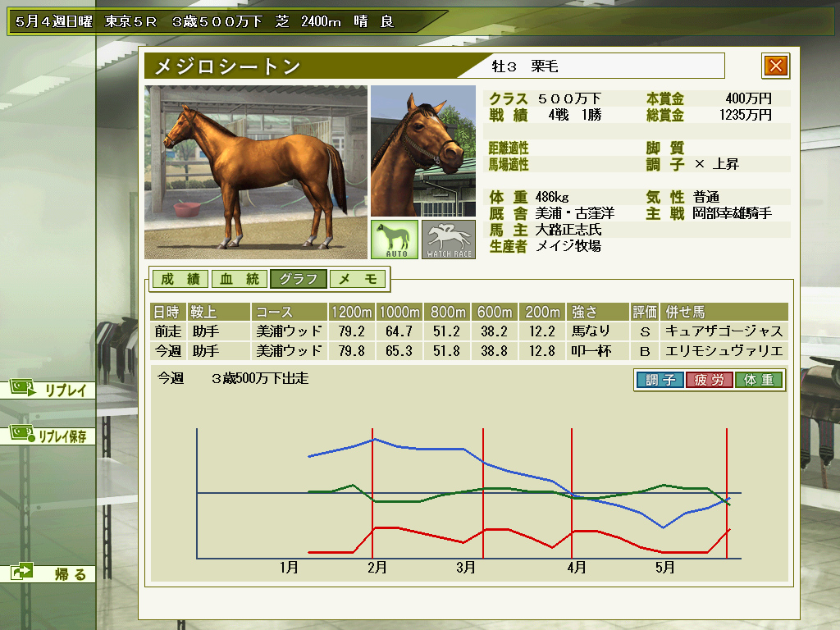Select the グラフ graph tab
Screen dimensions: 840x630
pos(299,279)
